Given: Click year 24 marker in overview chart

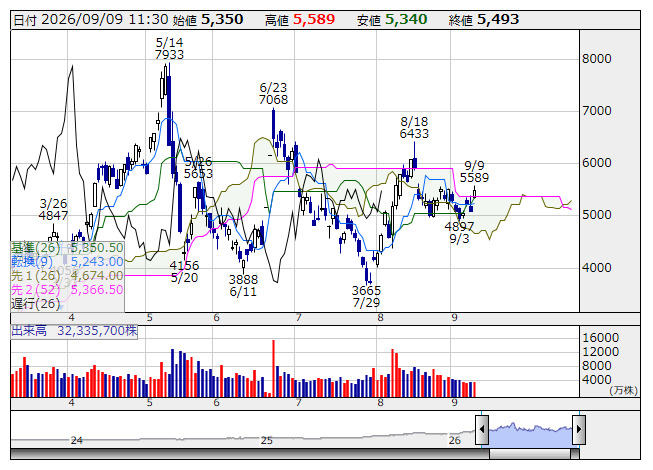Looking at the screenshot, I should click(77, 440).
